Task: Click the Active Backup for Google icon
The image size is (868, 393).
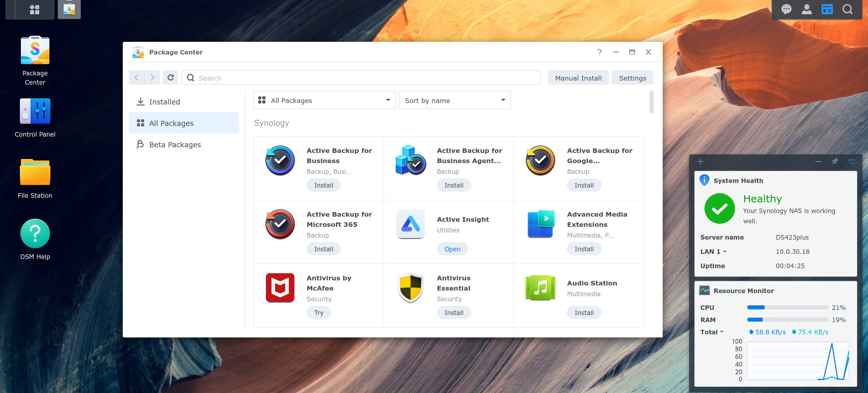Action: tap(540, 160)
